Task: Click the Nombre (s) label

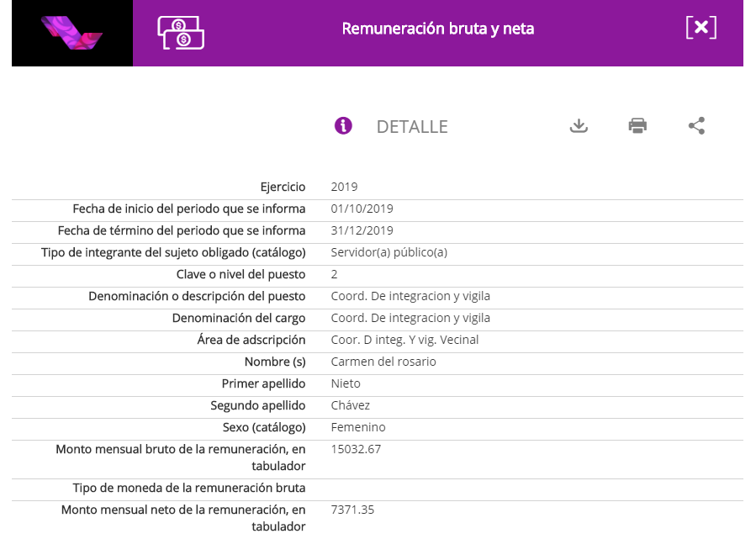Action: point(275,362)
